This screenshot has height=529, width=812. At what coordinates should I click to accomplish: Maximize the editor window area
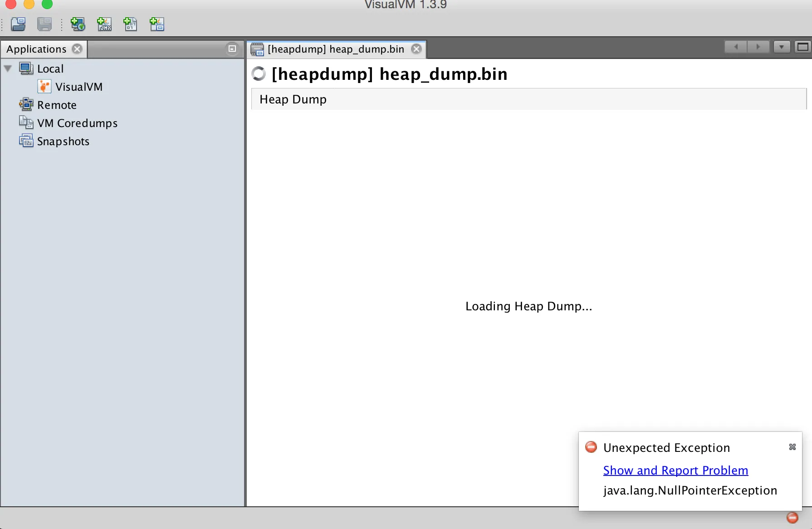point(802,47)
